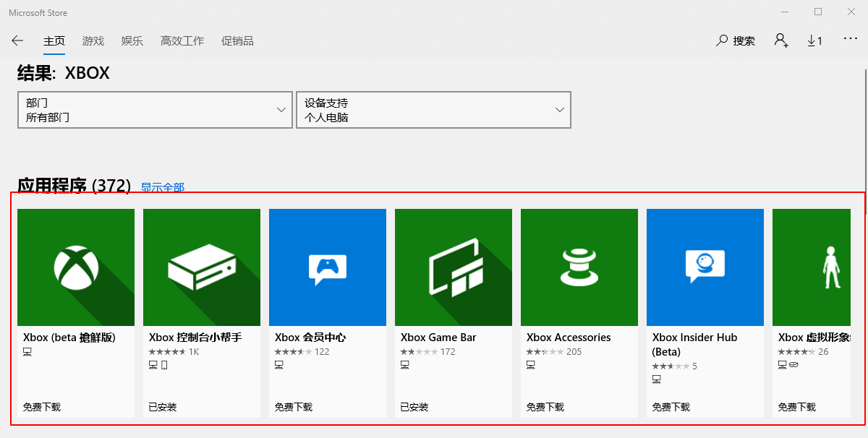This screenshot has height=438, width=868.
Task: Expand the 部门 department dropdown
Action: [x=155, y=110]
